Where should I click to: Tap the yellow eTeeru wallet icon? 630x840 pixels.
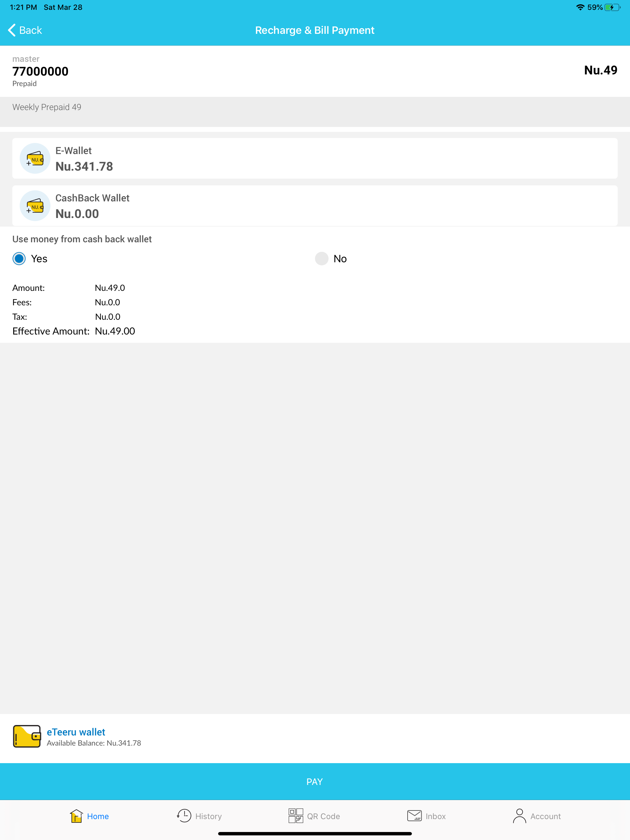point(27,736)
